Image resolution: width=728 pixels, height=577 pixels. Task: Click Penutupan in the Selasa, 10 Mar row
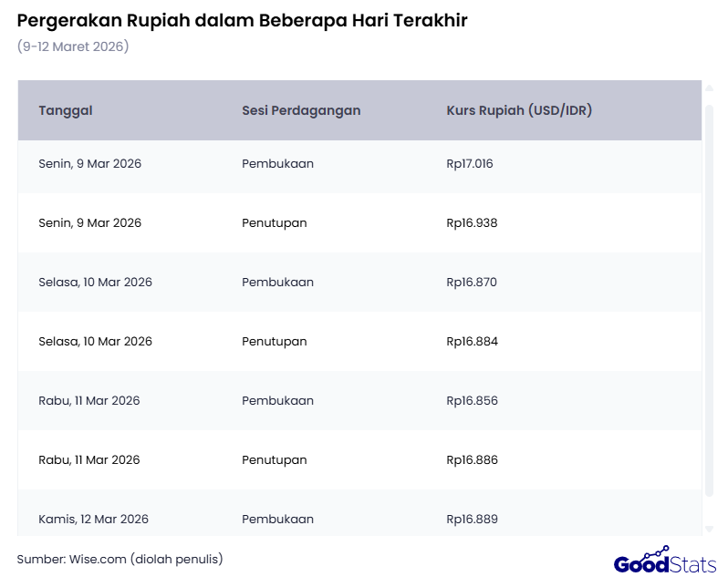click(274, 342)
